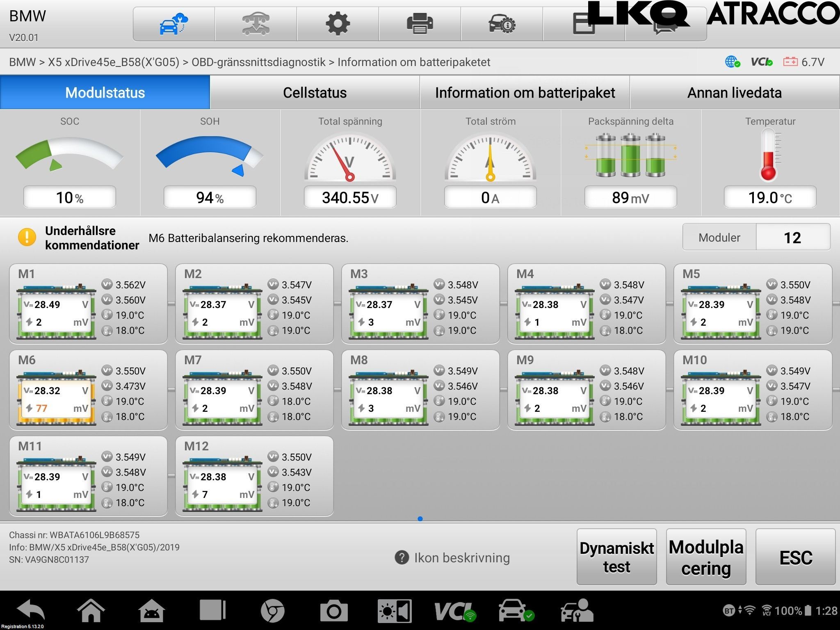Screen dimensions: 840x630
Task: Open brightness and volume shortcut
Action: 395,611
